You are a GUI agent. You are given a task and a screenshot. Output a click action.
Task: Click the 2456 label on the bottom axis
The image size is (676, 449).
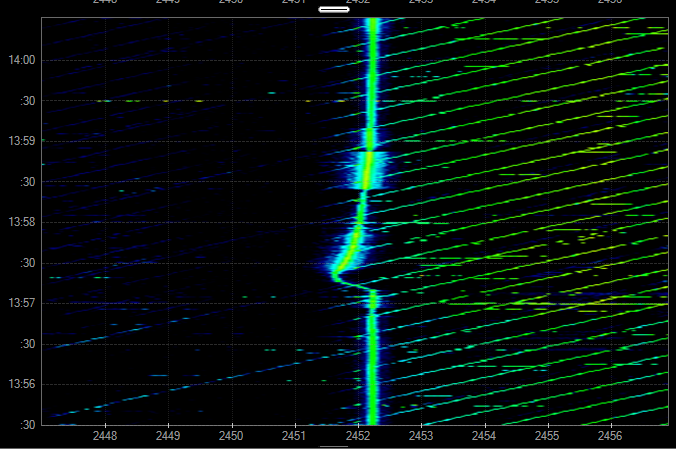click(x=610, y=436)
